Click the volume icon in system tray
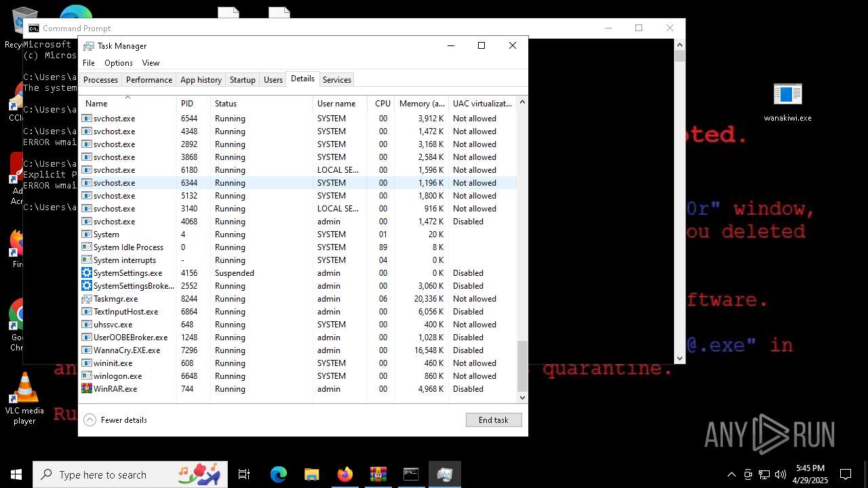The image size is (868, 488). (x=781, y=474)
